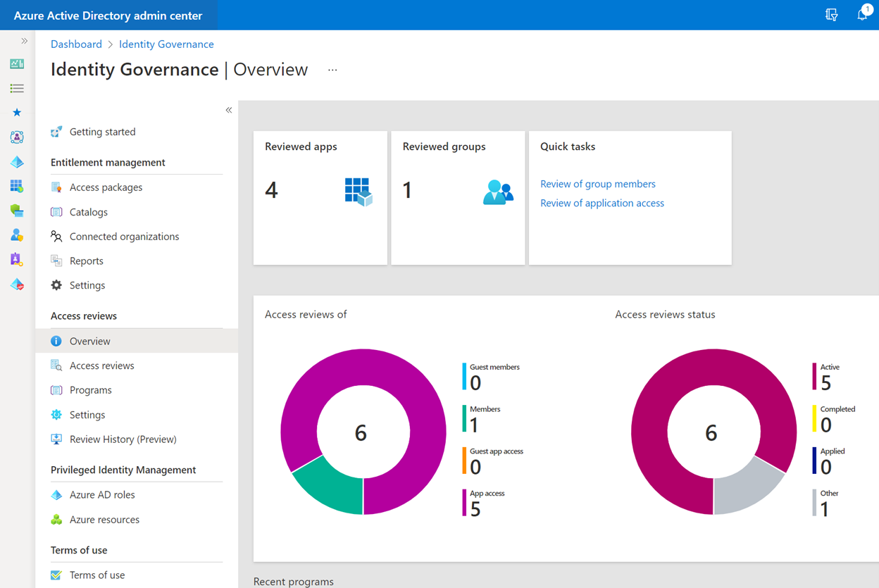Click the Terms of use checkmark icon
Viewport: 879px width, 588px height.
[x=56, y=575]
